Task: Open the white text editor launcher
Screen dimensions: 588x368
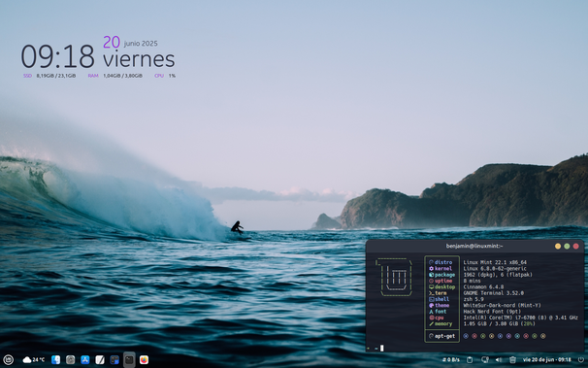Action: pyautogui.click(x=100, y=360)
